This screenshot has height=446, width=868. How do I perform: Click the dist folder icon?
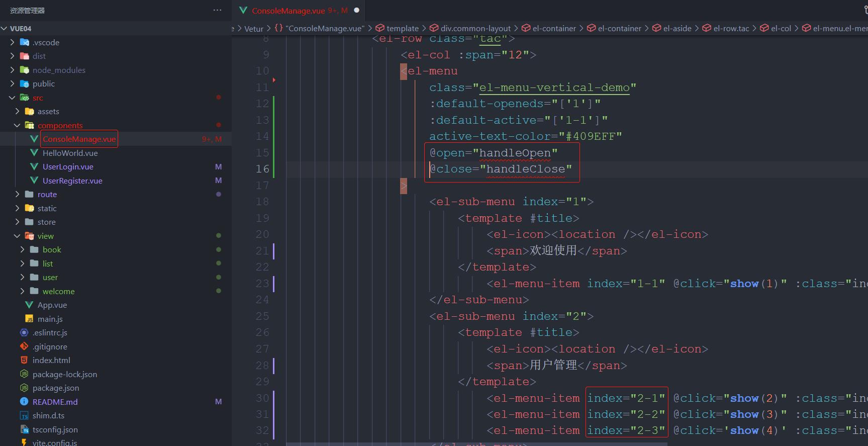pyautogui.click(x=24, y=56)
